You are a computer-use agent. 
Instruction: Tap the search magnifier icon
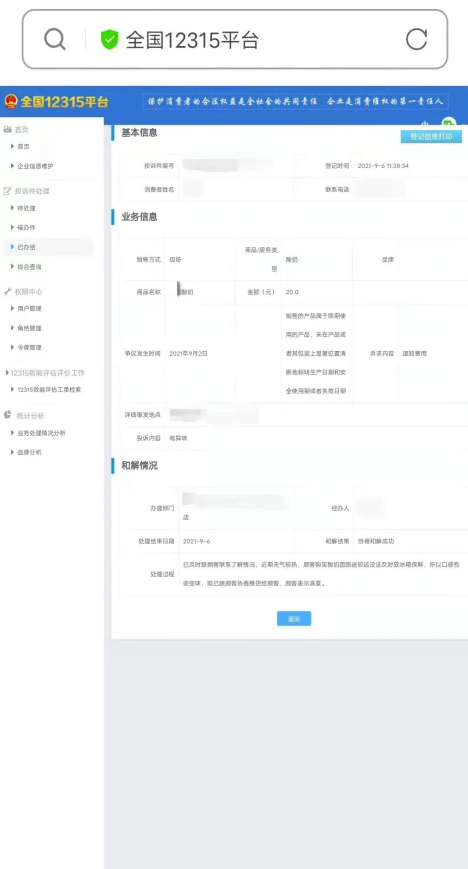point(54,39)
